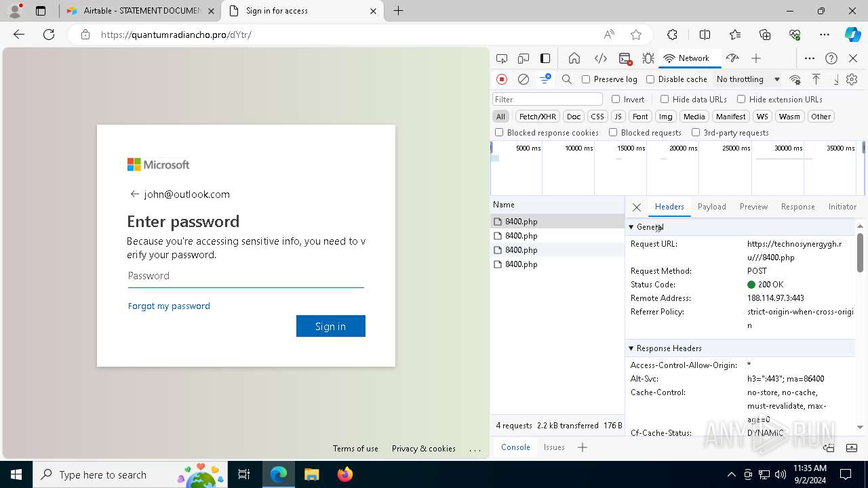Viewport: 868px width, 488px height.
Task: Open network conditions wifi icon
Action: point(795,79)
